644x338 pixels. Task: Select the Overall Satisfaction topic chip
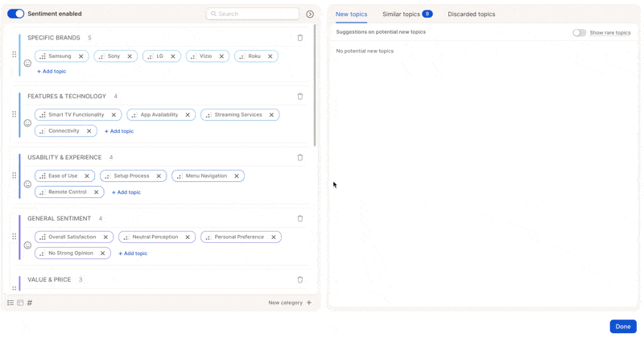[x=72, y=237]
